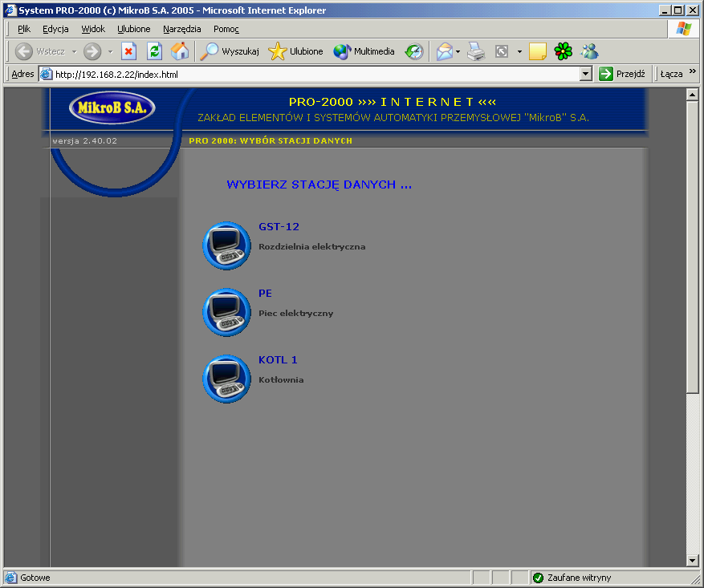Click 'PRO 2000: WYBÓR STACJI DANYCH' label
Image resolution: width=704 pixels, height=588 pixels.
[x=271, y=141]
